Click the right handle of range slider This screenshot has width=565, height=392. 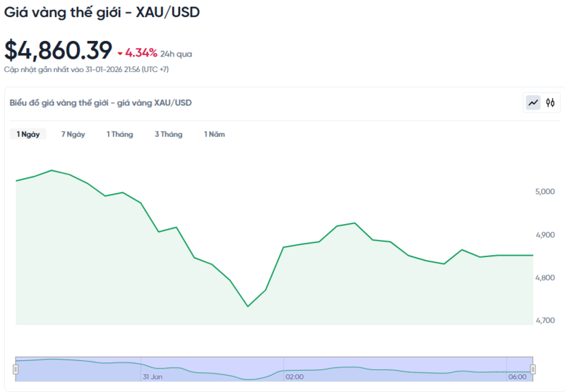(533, 369)
